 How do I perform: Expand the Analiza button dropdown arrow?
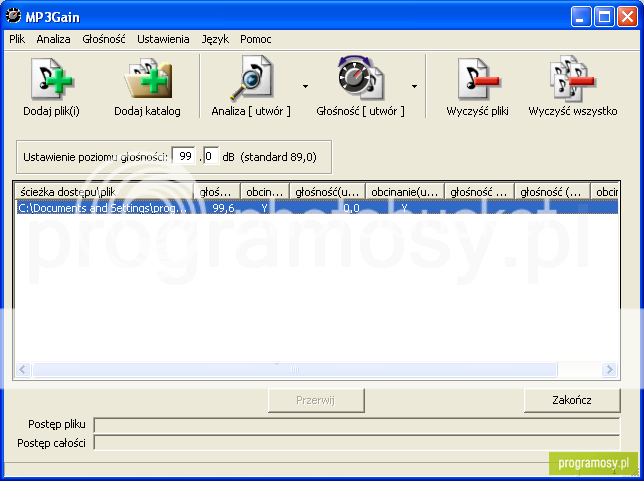305,86
